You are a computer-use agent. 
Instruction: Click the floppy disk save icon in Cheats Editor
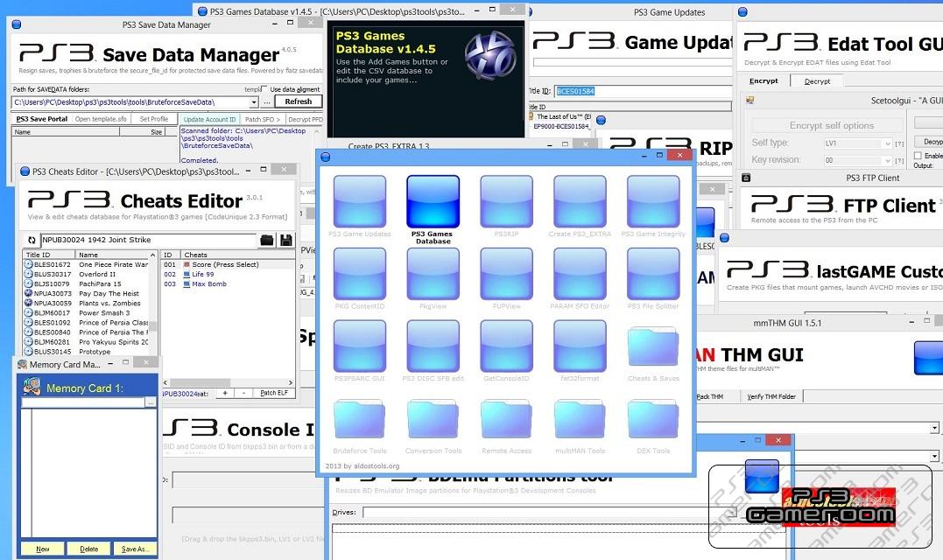coord(286,240)
